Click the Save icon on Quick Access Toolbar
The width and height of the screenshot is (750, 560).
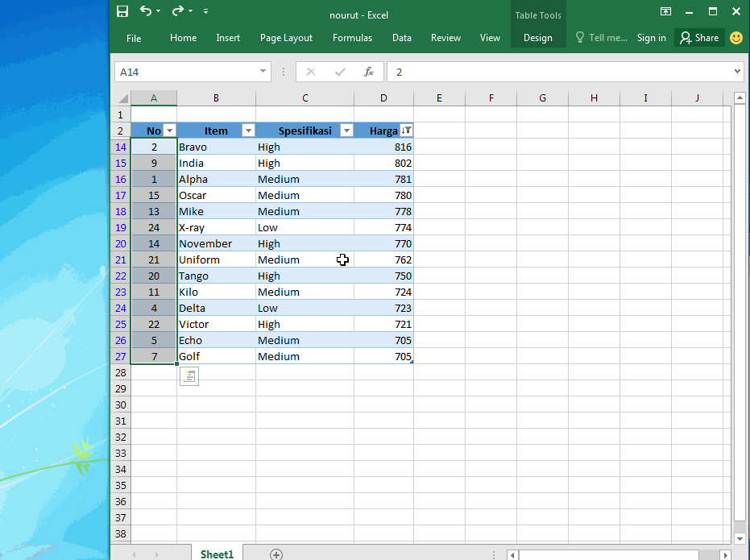122,10
